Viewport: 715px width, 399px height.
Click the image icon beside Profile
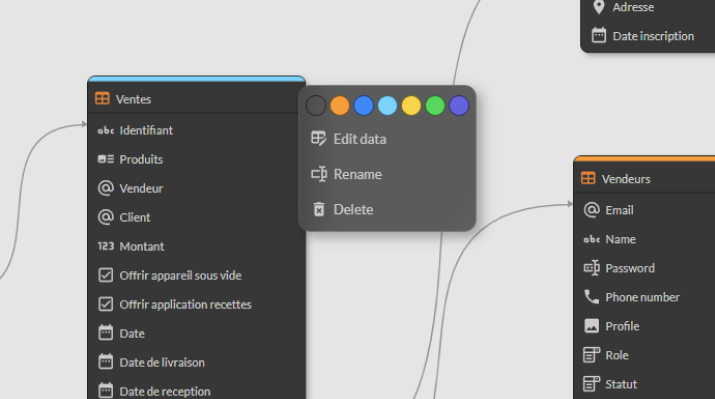(592, 326)
